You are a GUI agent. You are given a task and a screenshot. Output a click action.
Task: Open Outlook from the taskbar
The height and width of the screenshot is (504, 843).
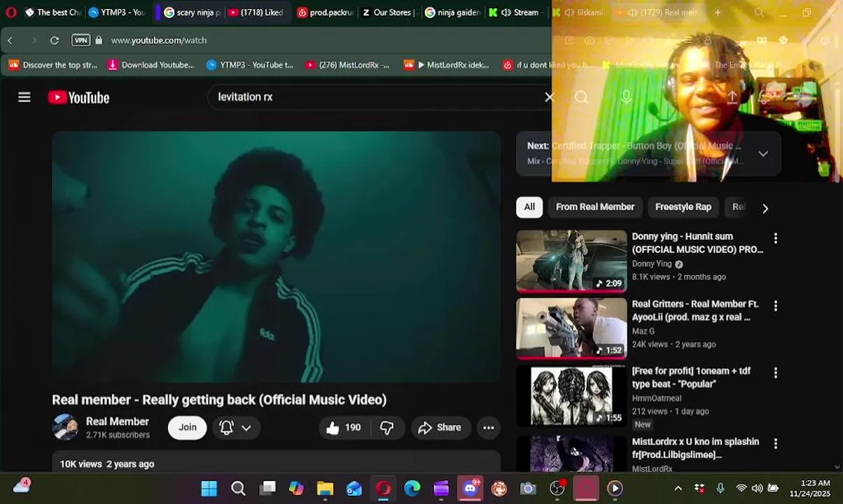click(354, 488)
